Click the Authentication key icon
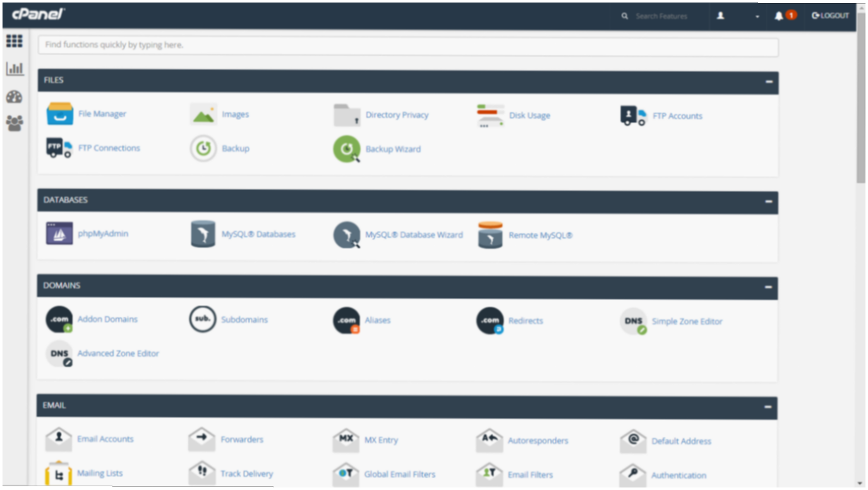The width and height of the screenshot is (868, 490). 633,475
